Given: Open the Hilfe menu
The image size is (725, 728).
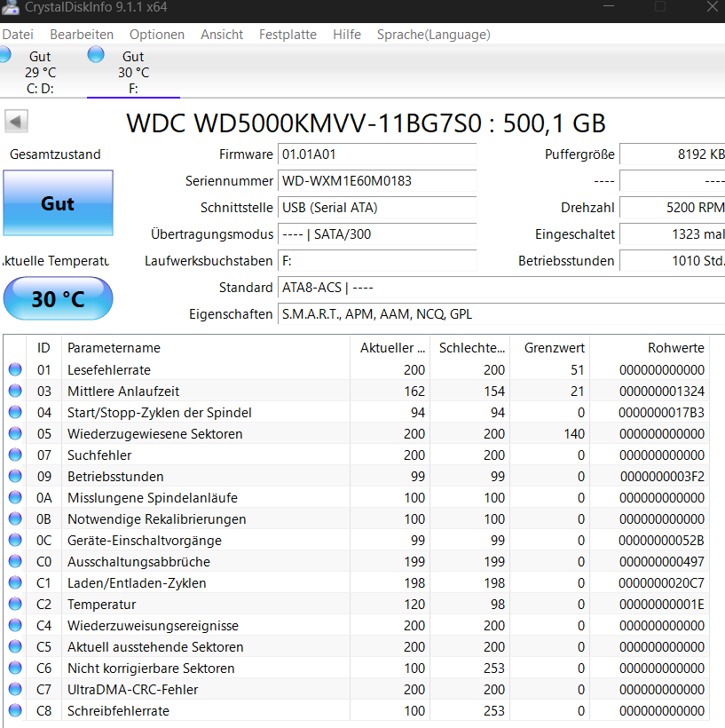Looking at the screenshot, I should pyautogui.click(x=347, y=35).
